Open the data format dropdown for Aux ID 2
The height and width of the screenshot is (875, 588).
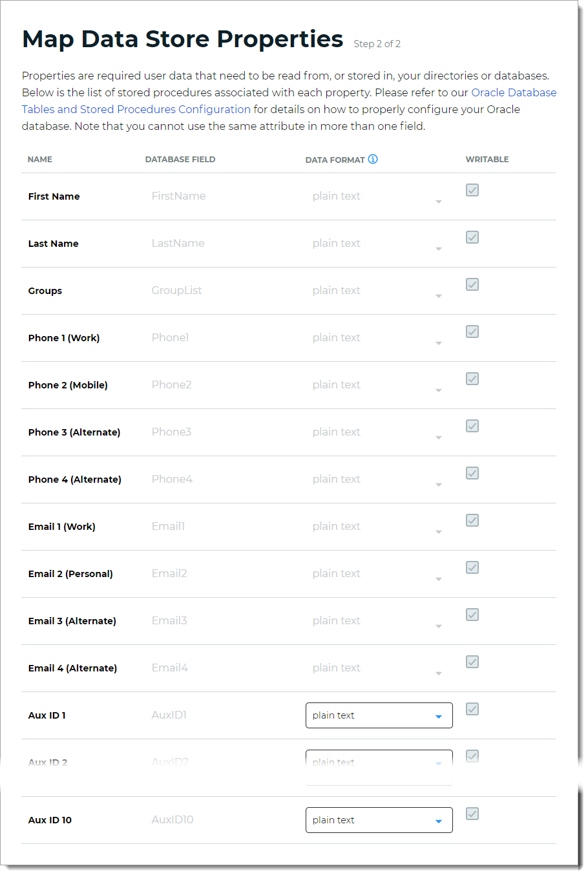379,762
